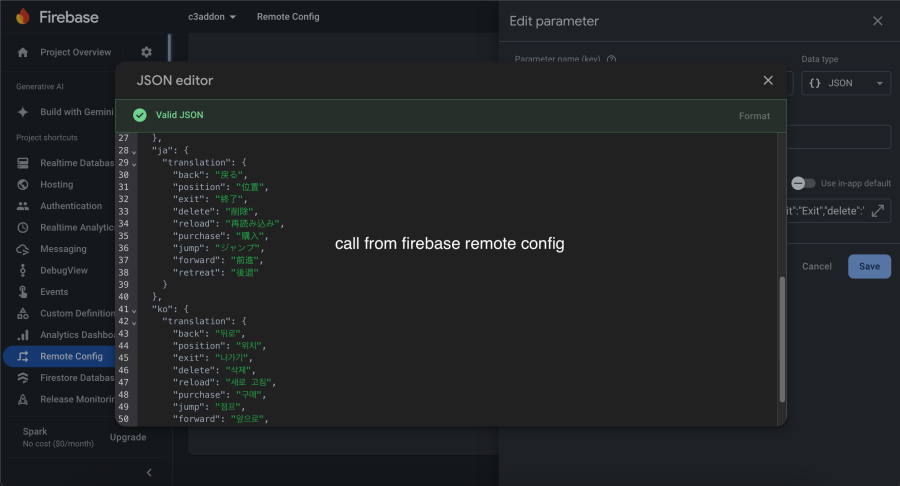
Task: Click line 35 "purchase" Japanese value
Action: click(248, 236)
